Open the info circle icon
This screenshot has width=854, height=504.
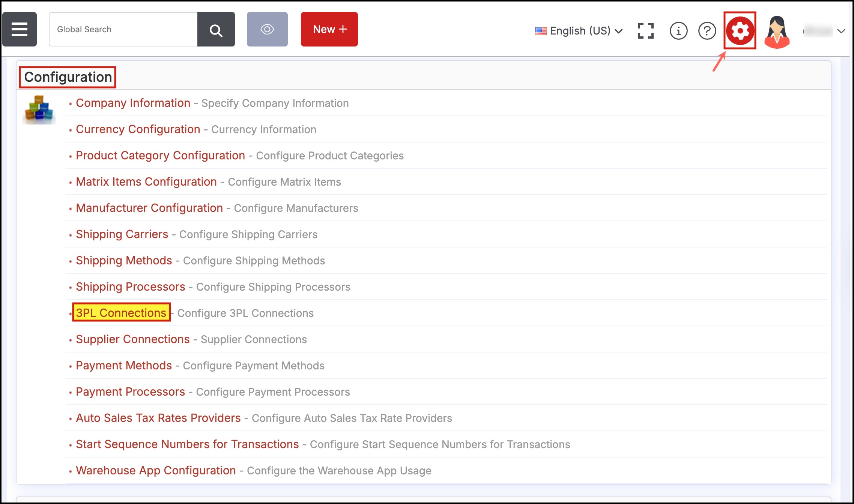(x=678, y=31)
